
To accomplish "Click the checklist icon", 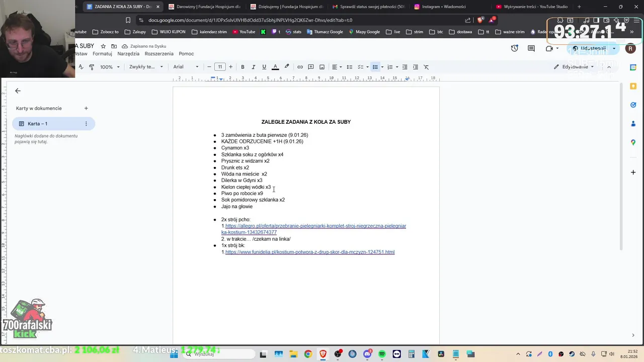I will tap(360, 67).
